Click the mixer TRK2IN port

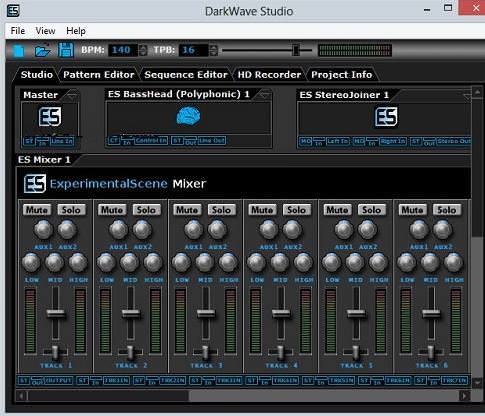[x=173, y=380]
